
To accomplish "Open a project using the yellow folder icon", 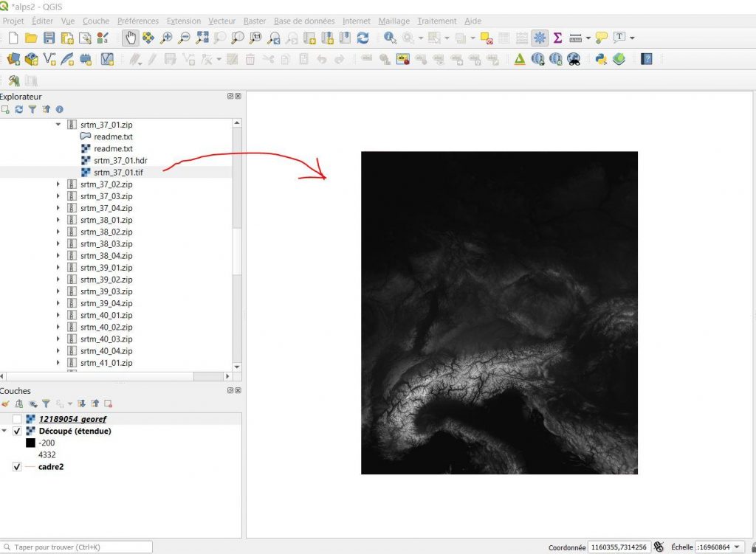I will pos(31,38).
